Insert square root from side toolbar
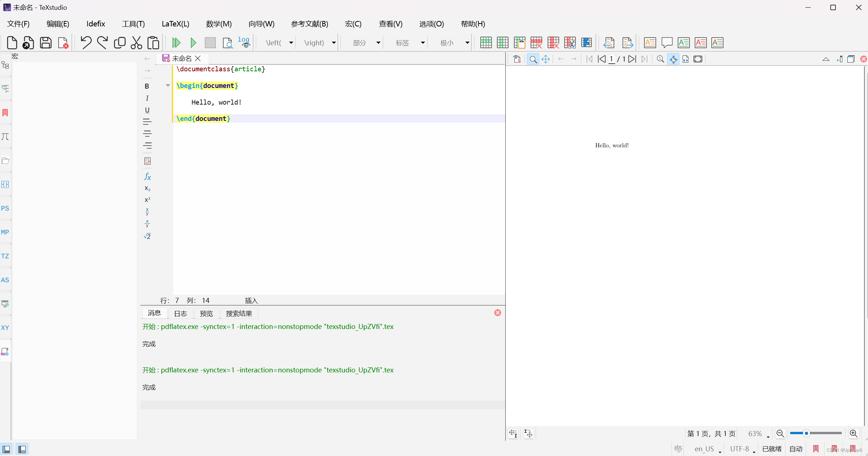The height and width of the screenshot is (456, 868). tap(147, 236)
